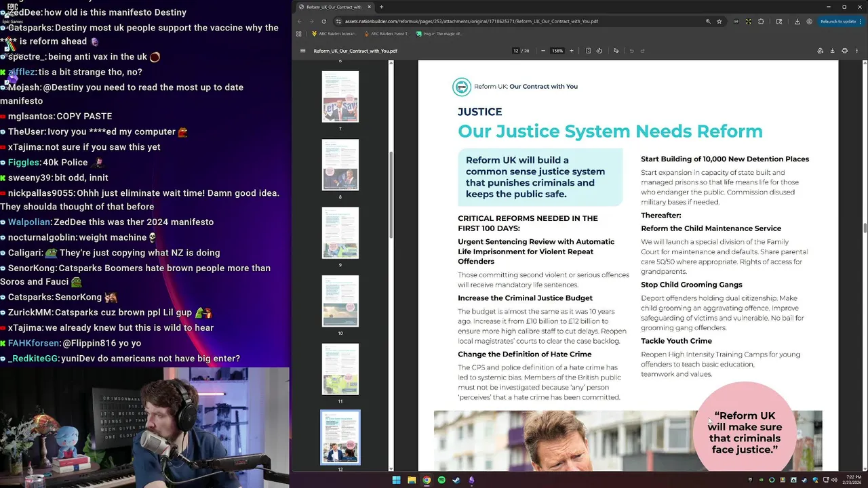Image resolution: width=868 pixels, height=488 pixels.
Task: Open PDF viewer more actions menu
Action: pyautogui.click(x=857, y=51)
